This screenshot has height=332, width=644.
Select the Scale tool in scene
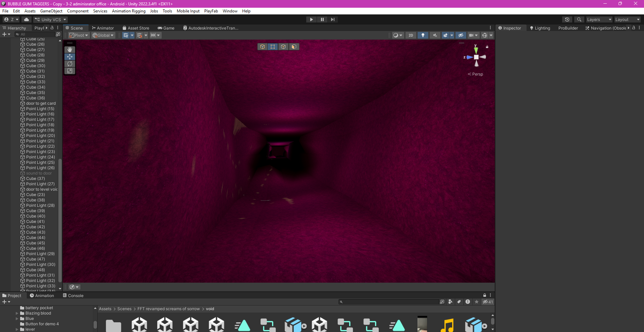(70, 71)
